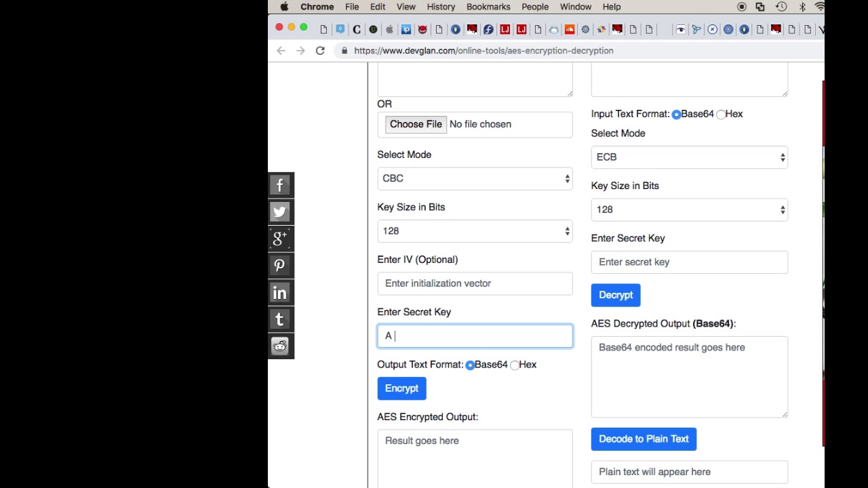
Task: Select Base64 output text format
Action: (470, 365)
